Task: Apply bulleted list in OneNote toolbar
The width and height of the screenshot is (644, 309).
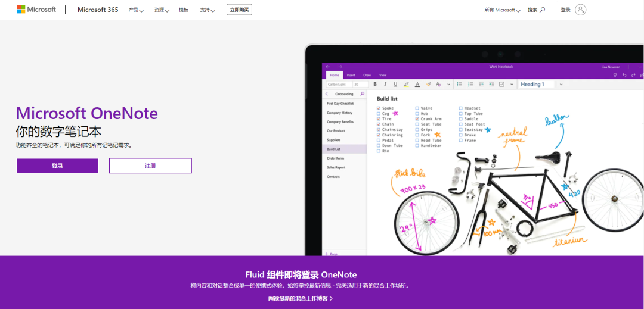Action: click(x=460, y=84)
